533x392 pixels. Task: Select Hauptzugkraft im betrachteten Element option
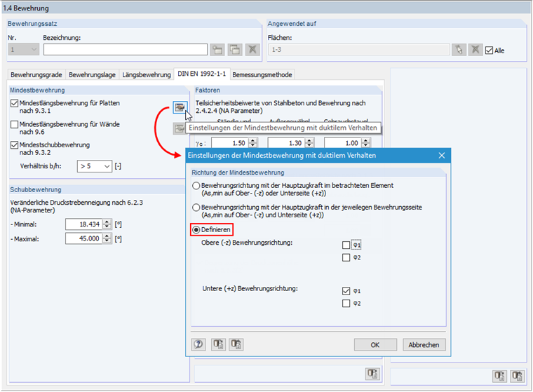coord(196,186)
